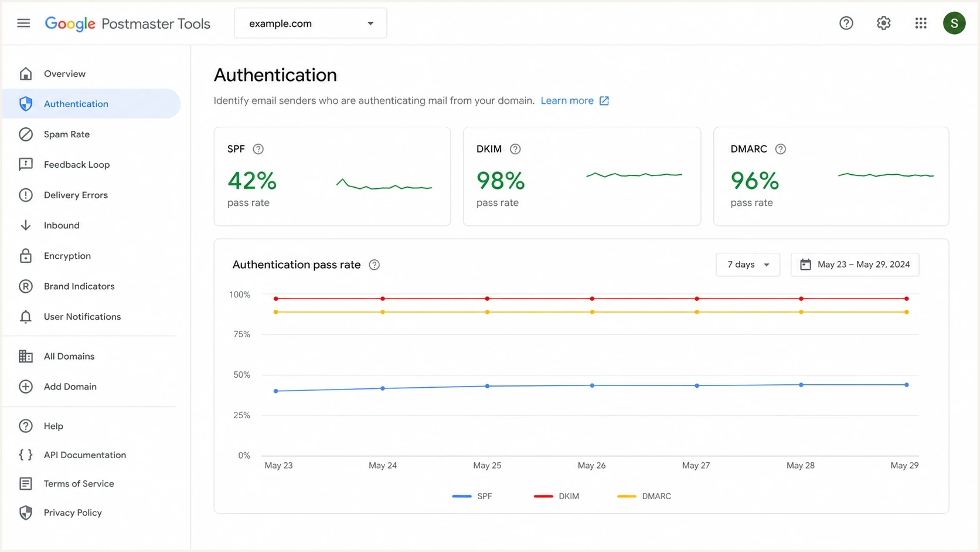The width and height of the screenshot is (980, 552).
Task: Click the All Domains building icon
Action: click(26, 356)
